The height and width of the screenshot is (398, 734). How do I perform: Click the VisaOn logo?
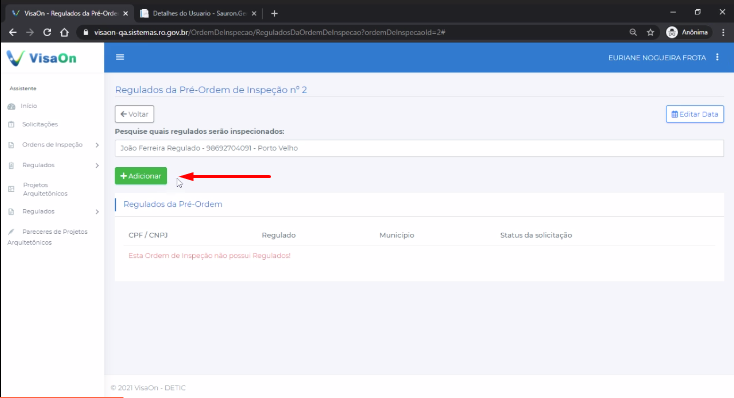(42, 58)
